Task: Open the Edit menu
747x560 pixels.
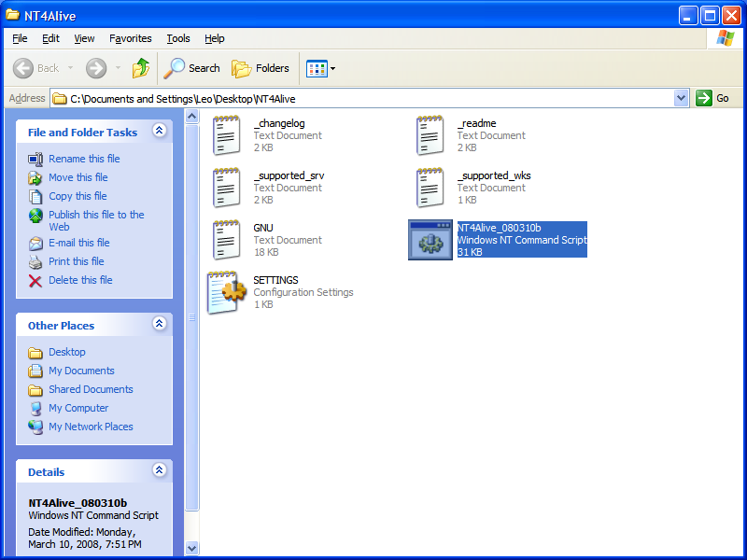Action: coord(50,38)
